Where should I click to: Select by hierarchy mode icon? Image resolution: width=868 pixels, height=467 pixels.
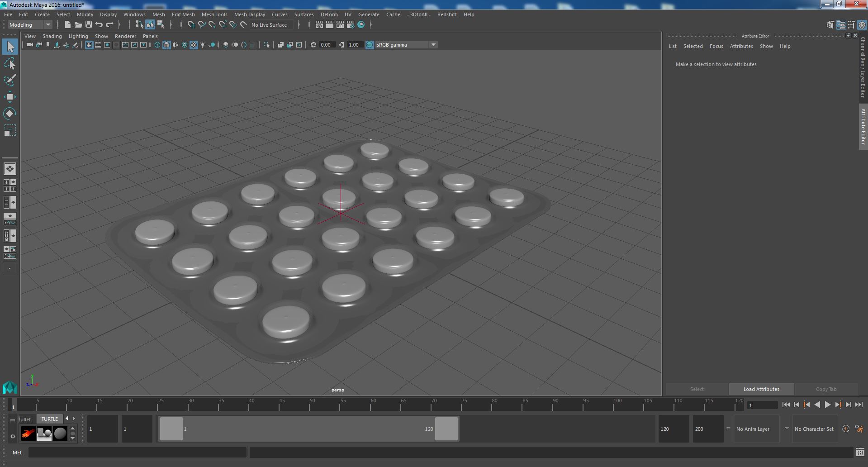139,24
